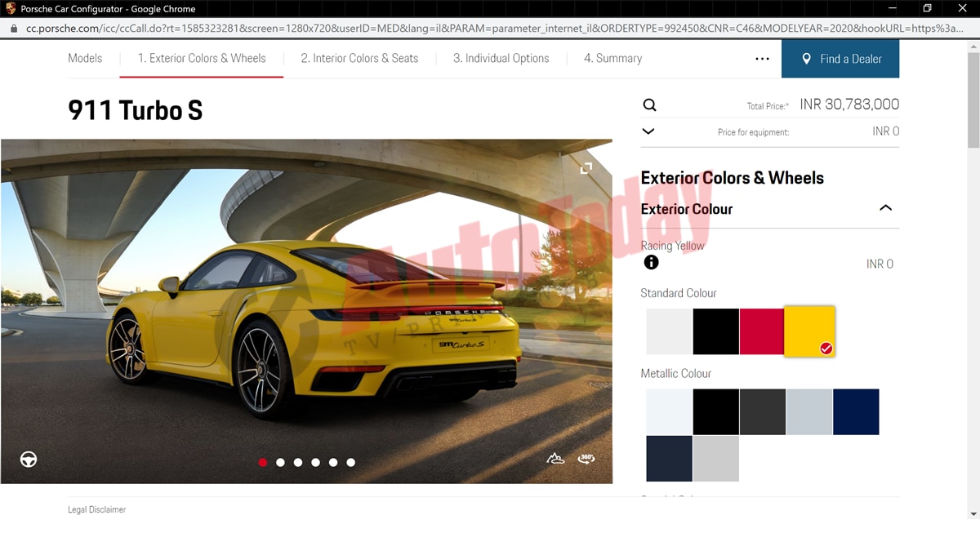This screenshot has width=980, height=551.
Task: Select the second image carousel dot
Action: coord(280,462)
